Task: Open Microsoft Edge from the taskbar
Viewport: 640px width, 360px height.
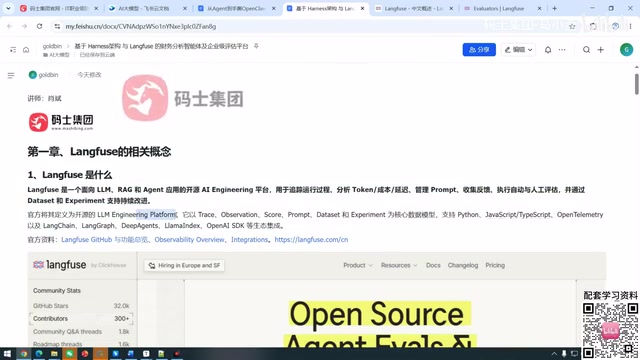Action: click(x=39, y=353)
